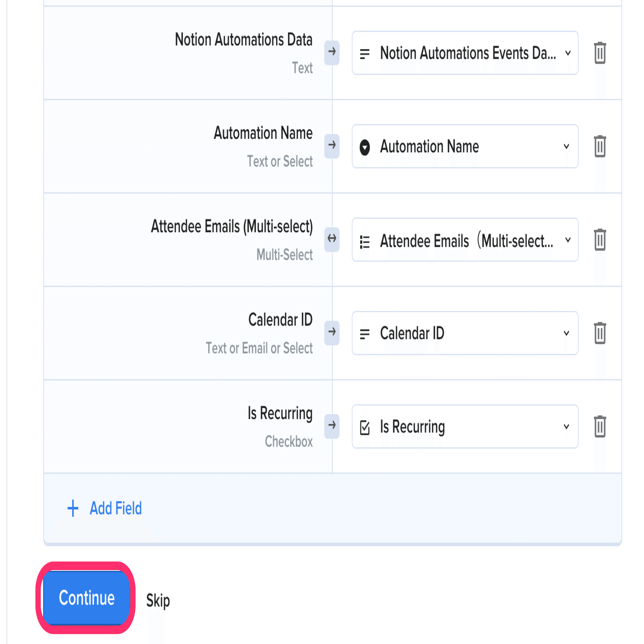Toggle sync direction arrow for Is Recurring
644x644 pixels.
coord(332,425)
